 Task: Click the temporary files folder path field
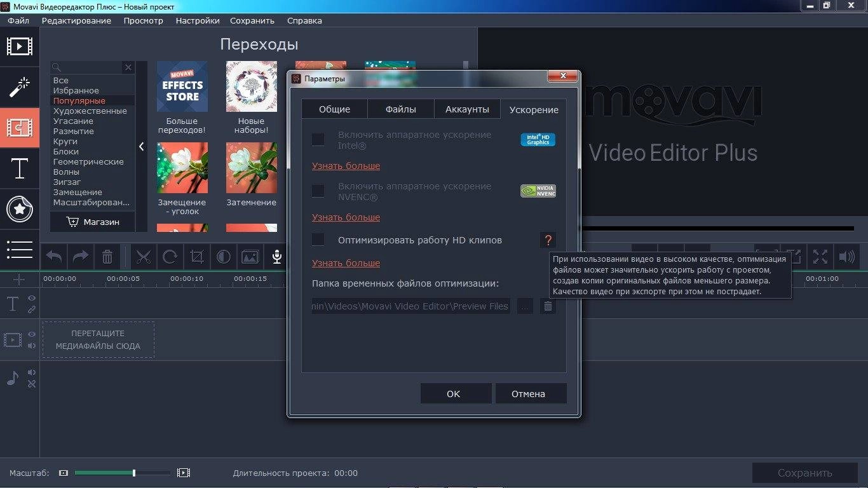[410, 306]
